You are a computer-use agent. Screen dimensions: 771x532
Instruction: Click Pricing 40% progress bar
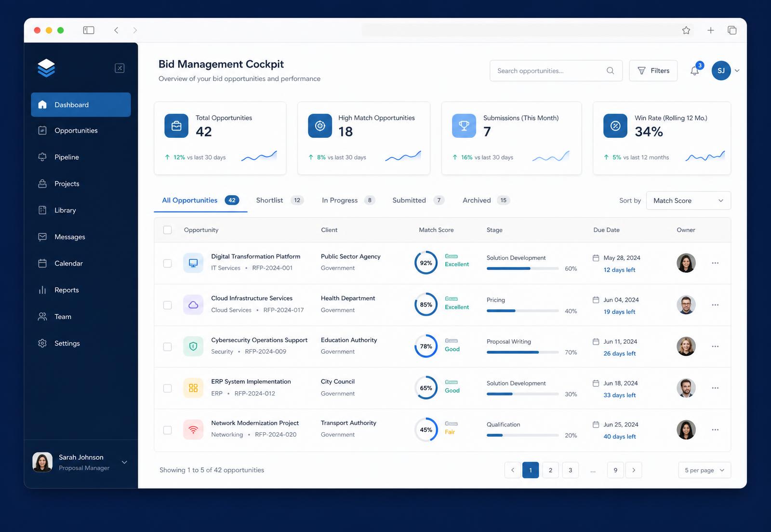click(x=523, y=311)
